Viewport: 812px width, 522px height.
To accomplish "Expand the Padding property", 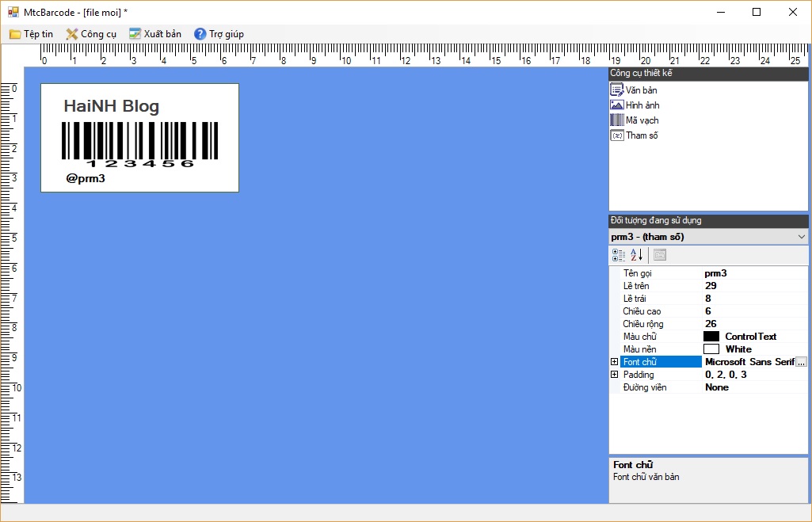I will pos(615,375).
